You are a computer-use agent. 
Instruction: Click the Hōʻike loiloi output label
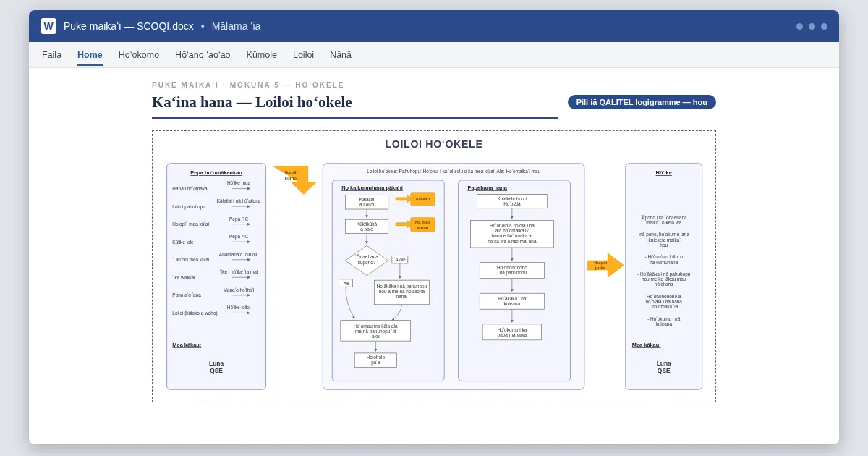(x=239, y=308)
